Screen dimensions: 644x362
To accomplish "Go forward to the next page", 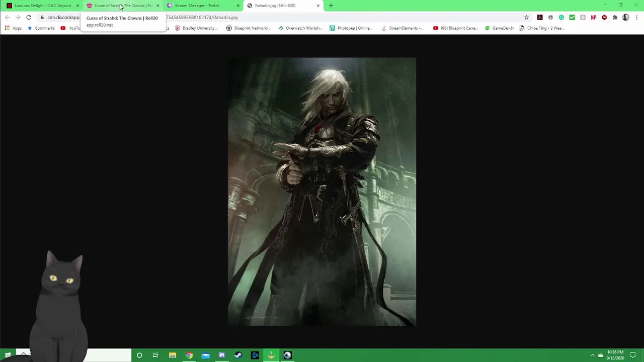I will [x=18, y=17].
